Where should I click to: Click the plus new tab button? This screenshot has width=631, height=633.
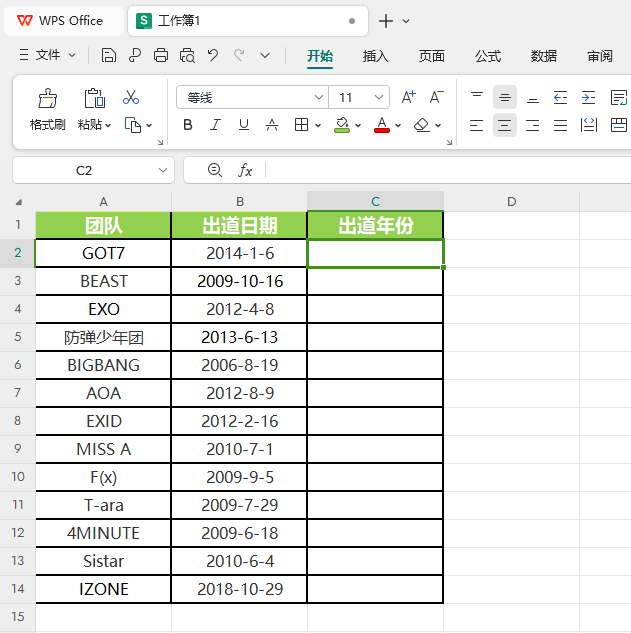(386, 21)
